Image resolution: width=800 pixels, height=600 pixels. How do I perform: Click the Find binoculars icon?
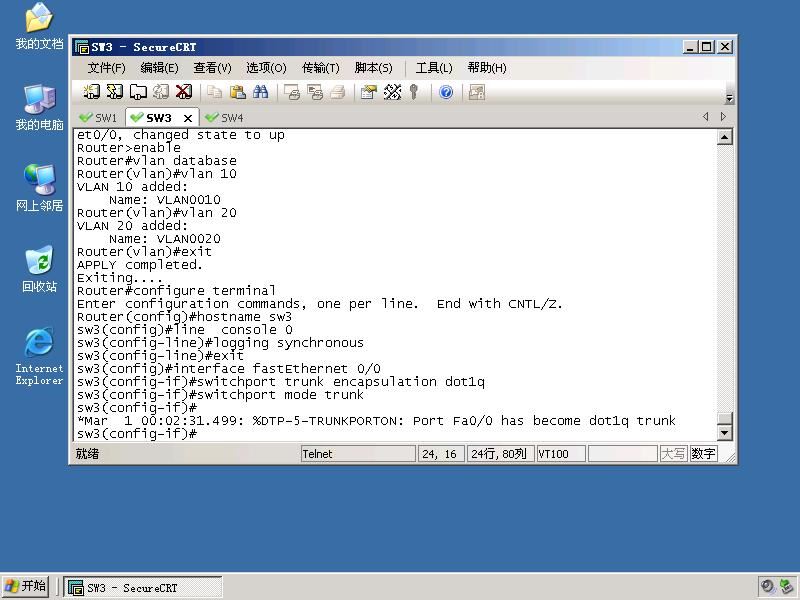click(x=260, y=92)
